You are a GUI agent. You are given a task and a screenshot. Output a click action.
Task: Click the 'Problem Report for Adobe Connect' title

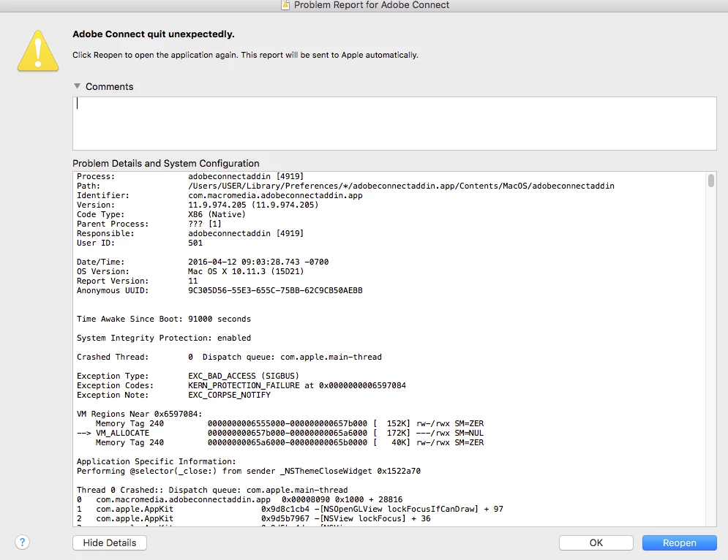(372, 5)
